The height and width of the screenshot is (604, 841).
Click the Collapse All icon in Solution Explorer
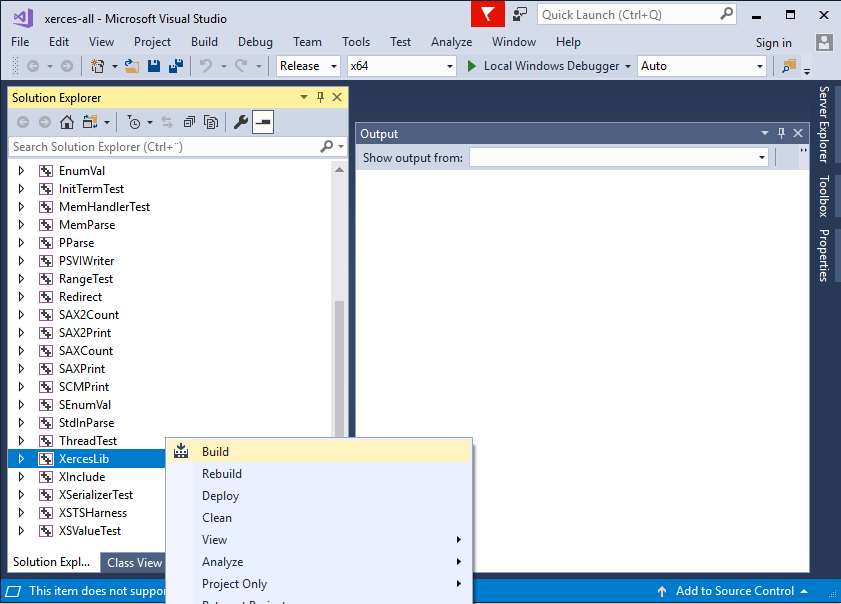(x=189, y=122)
